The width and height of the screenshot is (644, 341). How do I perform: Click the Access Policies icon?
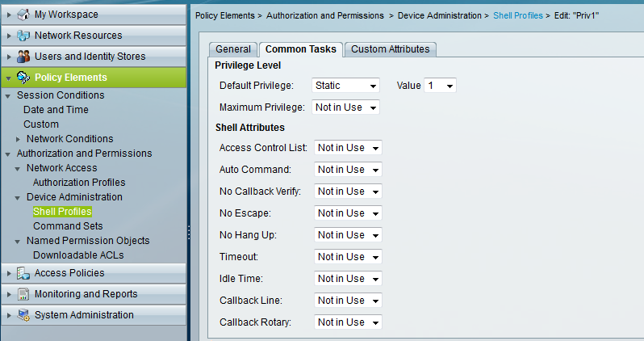click(x=23, y=273)
